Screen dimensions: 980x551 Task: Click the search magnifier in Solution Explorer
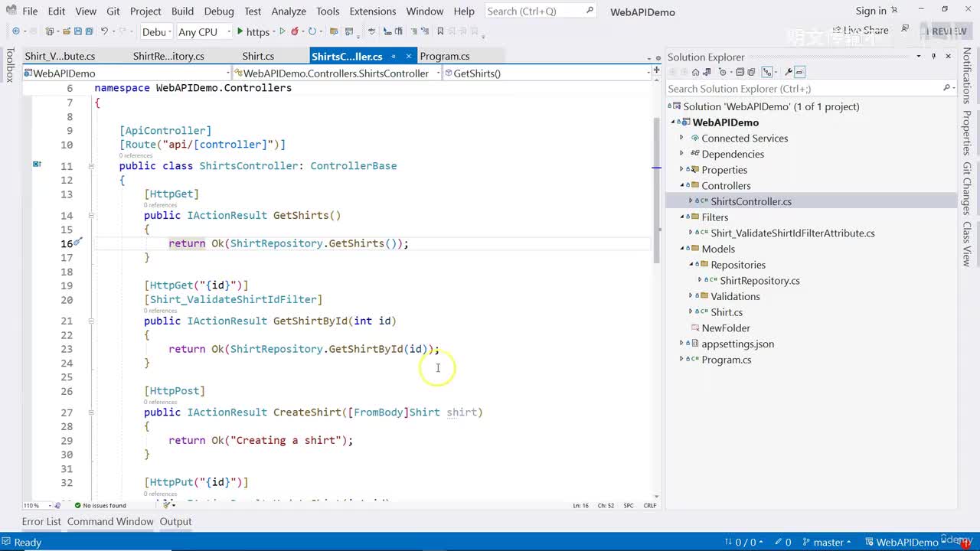(946, 89)
